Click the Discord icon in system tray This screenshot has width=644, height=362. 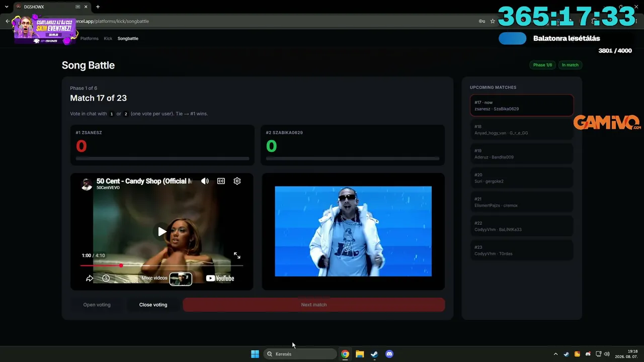[x=588, y=354]
